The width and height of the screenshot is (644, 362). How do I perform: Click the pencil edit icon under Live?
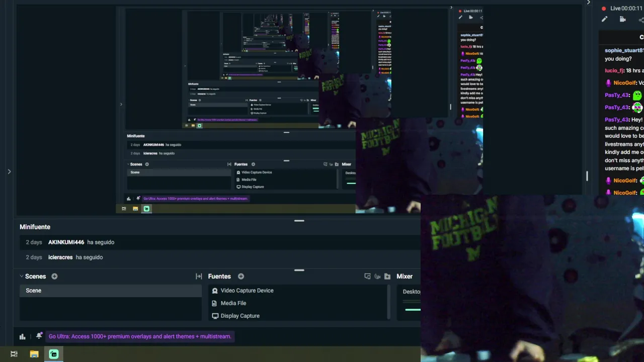604,20
